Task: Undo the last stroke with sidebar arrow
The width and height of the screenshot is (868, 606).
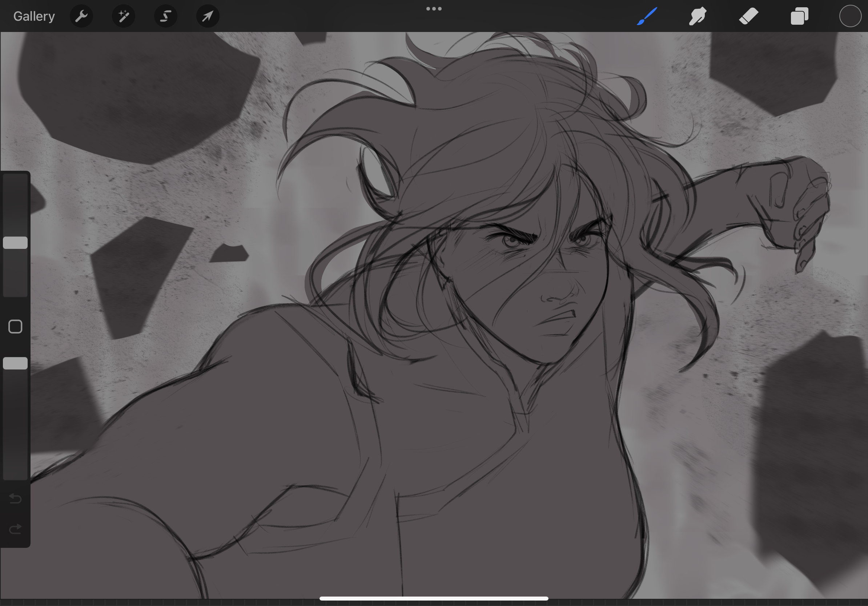Action: coord(15,498)
